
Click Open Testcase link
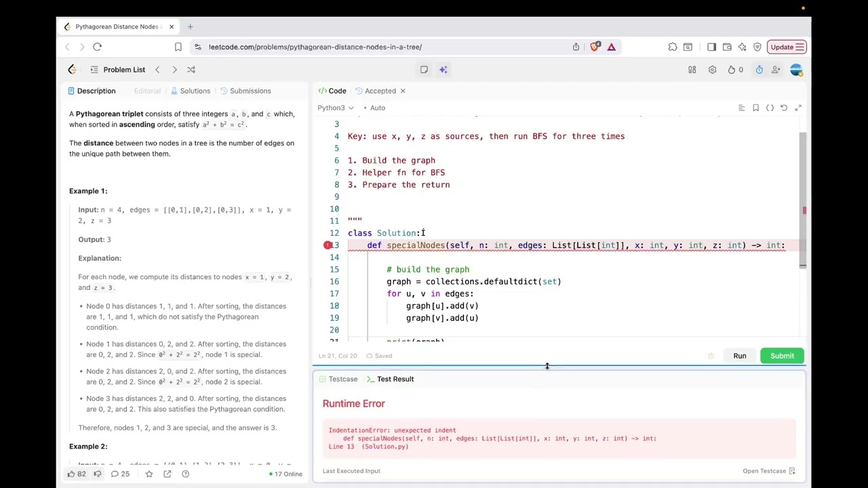point(769,471)
